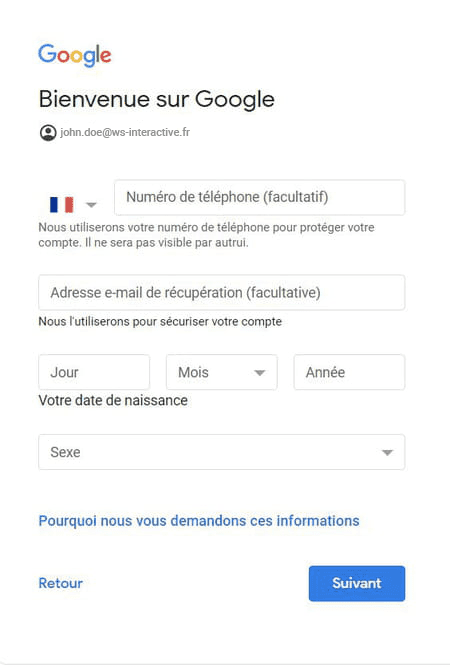This screenshot has width=450, height=667.
Task: Click the Nous l'utiliserons pour sécuriser text
Action: coord(160,322)
